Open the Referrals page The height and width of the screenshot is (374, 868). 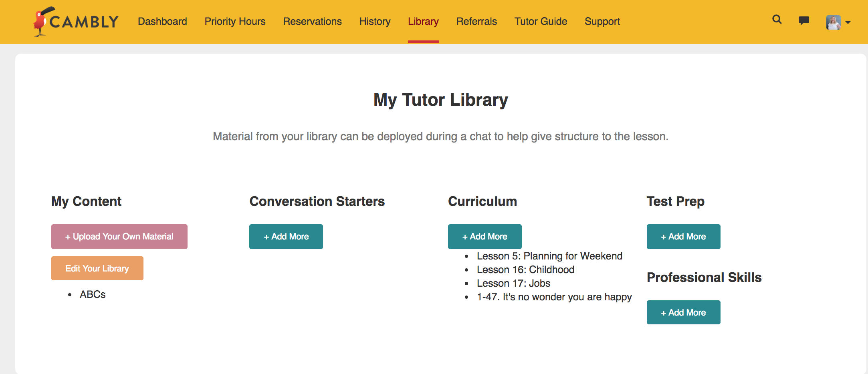476,21
